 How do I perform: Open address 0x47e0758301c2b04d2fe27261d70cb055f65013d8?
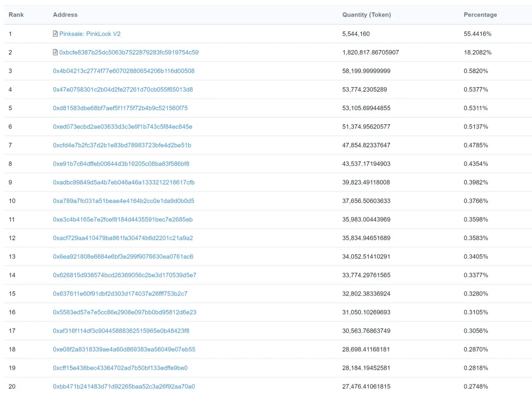point(123,89)
